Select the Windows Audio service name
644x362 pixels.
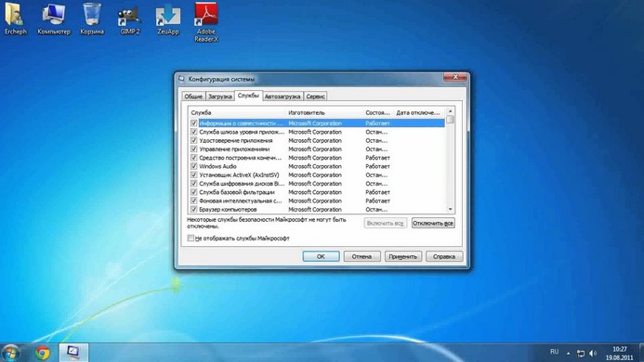[217, 166]
